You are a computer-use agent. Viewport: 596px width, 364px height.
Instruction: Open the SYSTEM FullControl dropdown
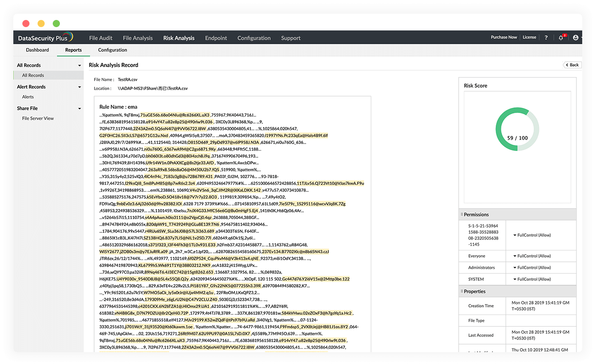pyautogui.click(x=531, y=279)
